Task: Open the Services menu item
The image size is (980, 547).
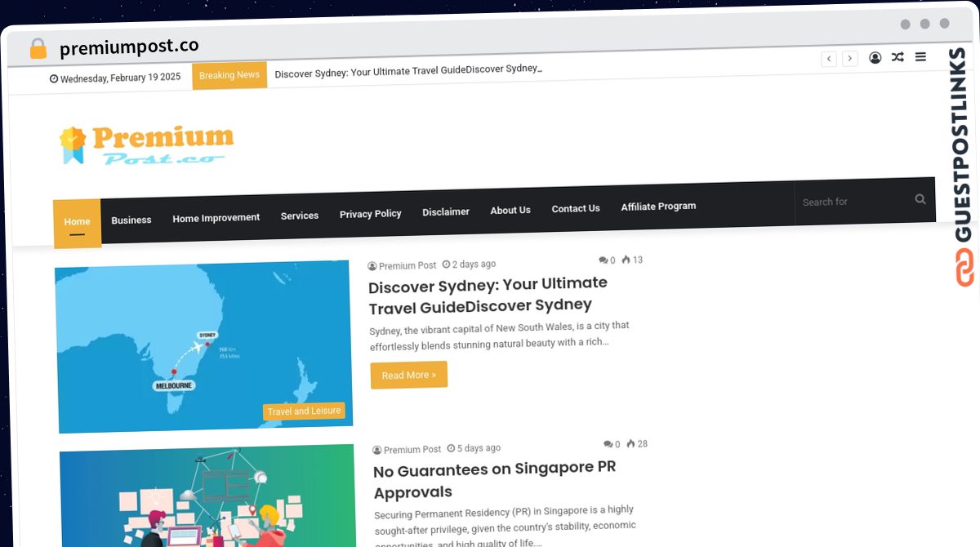Action: [300, 216]
